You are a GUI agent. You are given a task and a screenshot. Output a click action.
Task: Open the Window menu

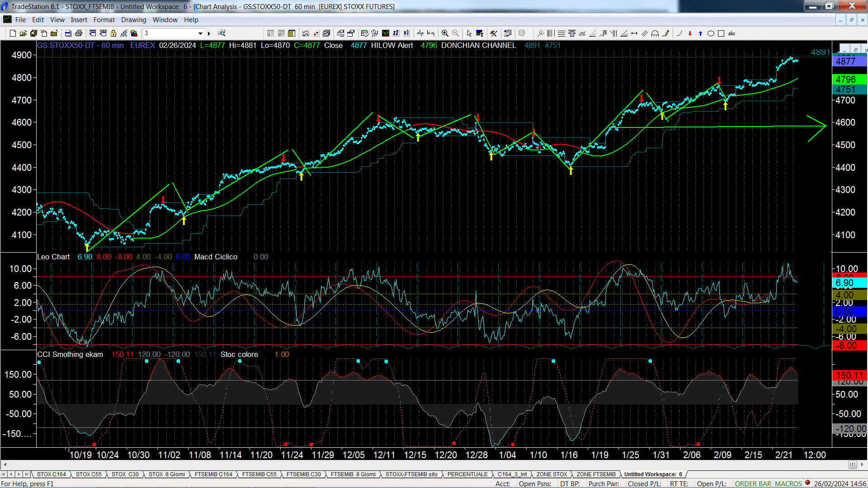165,20
